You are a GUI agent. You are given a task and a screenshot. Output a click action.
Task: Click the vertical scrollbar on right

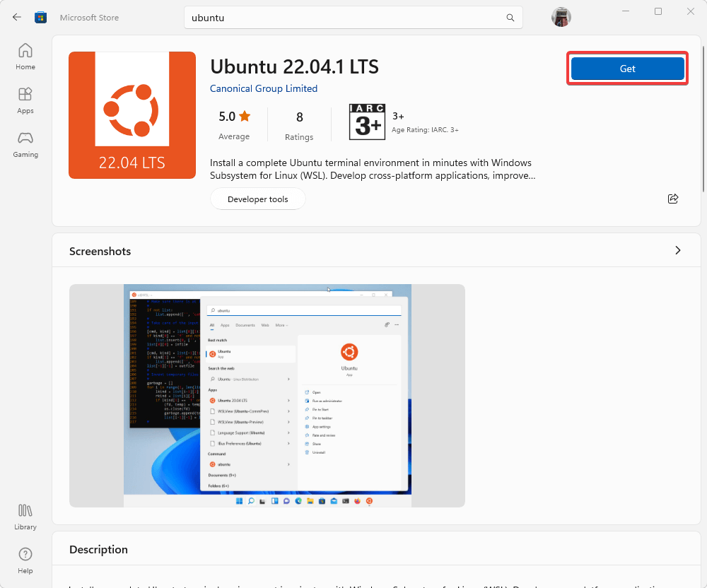(x=703, y=119)
